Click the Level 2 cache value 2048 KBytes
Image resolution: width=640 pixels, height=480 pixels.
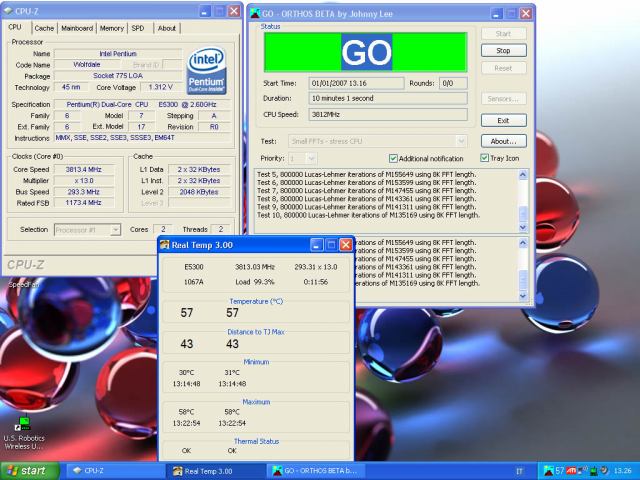click(x=199, y=192)
